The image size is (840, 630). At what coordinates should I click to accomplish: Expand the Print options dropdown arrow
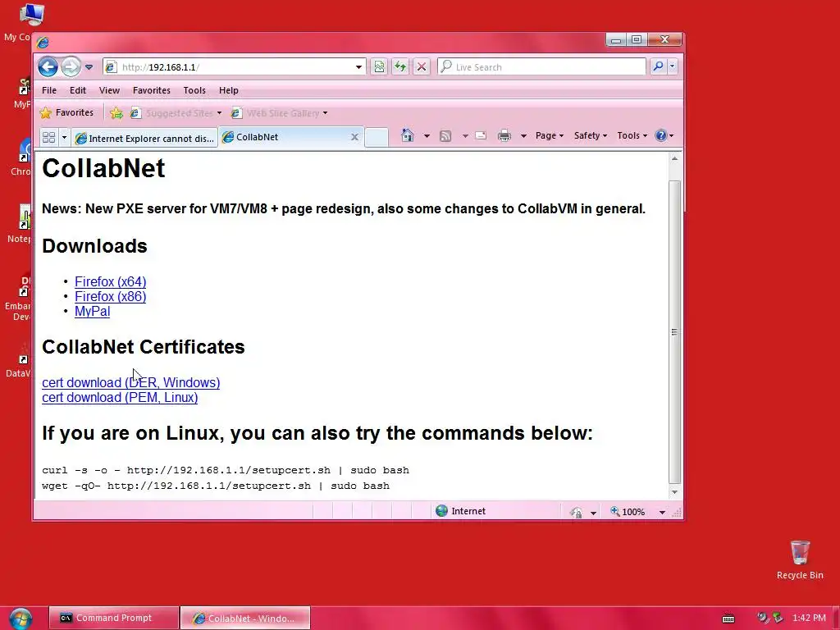pyautogui.click(x=523, y=136)
